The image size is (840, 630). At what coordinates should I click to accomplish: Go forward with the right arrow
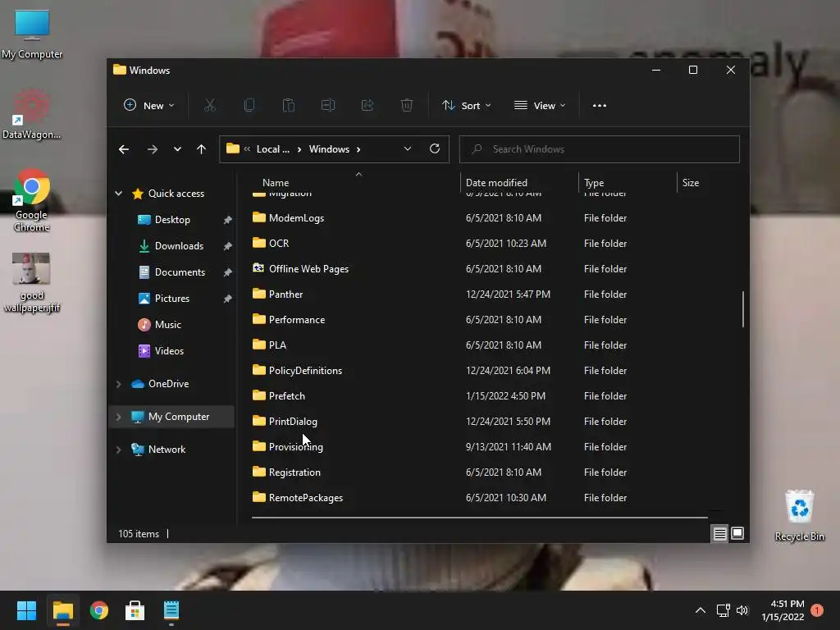(x=152, y=149)
